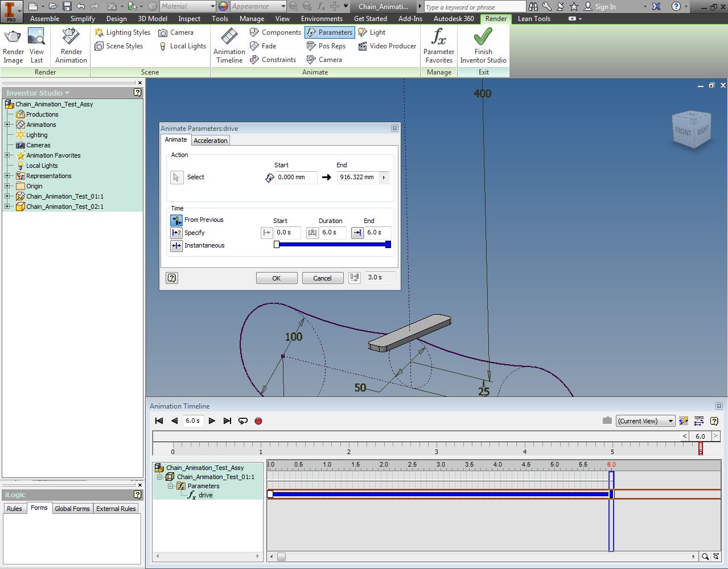Click OK in the Animate Parameters dialog
This screenshot has width=728, height=569.
click(x=276, y=278)
